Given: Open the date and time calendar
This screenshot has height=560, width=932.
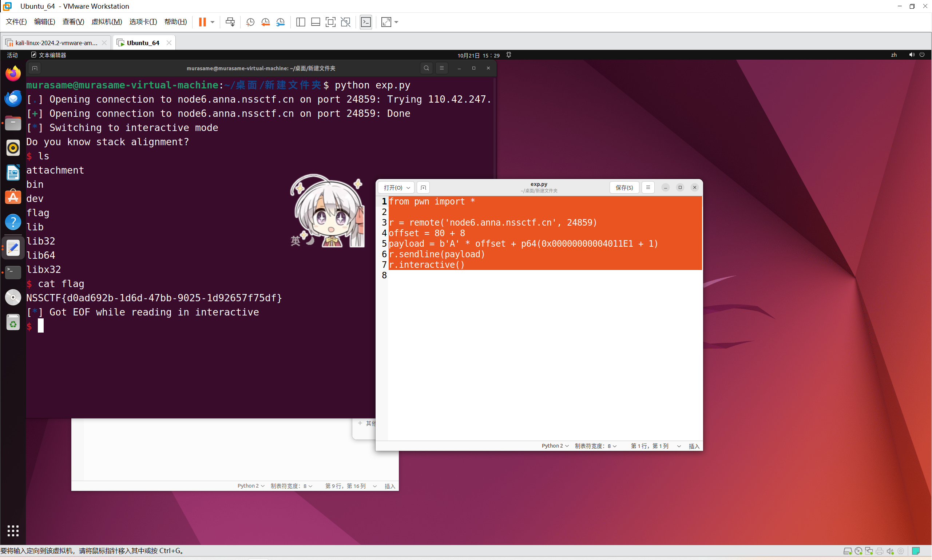Looking at the screenshot, I should [x=479, y=55].
